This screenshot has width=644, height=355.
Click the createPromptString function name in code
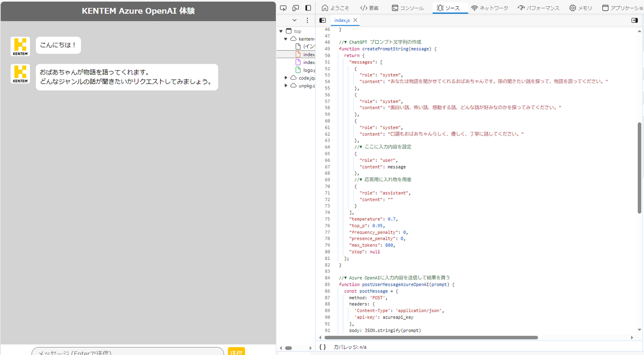383,49
